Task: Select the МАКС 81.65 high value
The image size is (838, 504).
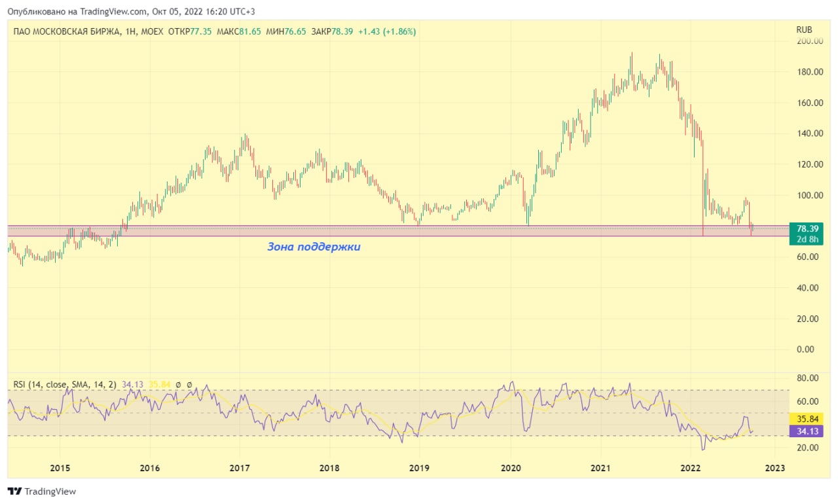Action: (238, 31)
